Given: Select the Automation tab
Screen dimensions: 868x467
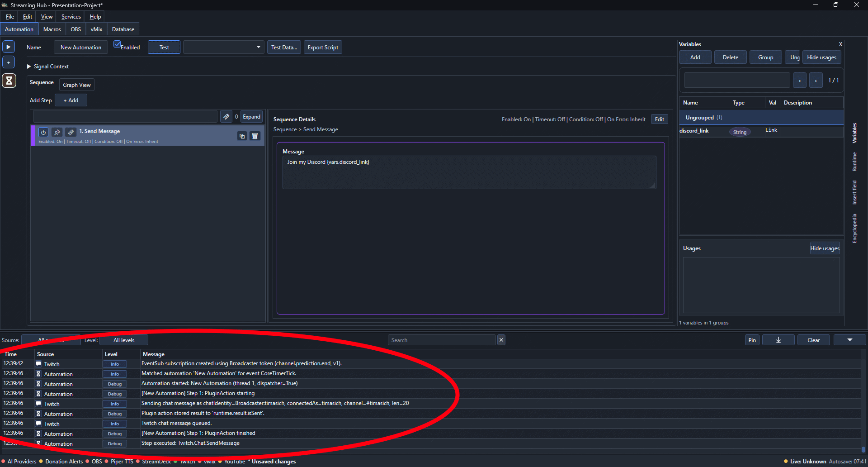Looking at the screenshot, I should point(19,29).
